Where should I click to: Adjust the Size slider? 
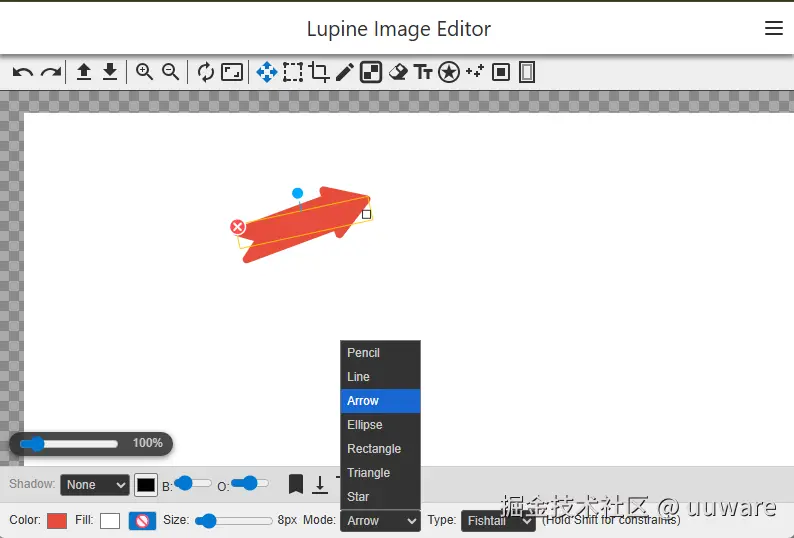pos(234,521)
